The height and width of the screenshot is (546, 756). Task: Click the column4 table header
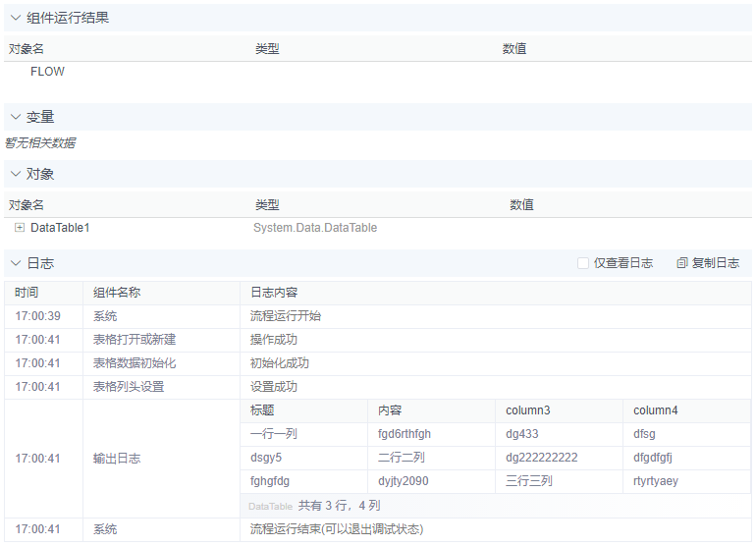pos(655,410)
